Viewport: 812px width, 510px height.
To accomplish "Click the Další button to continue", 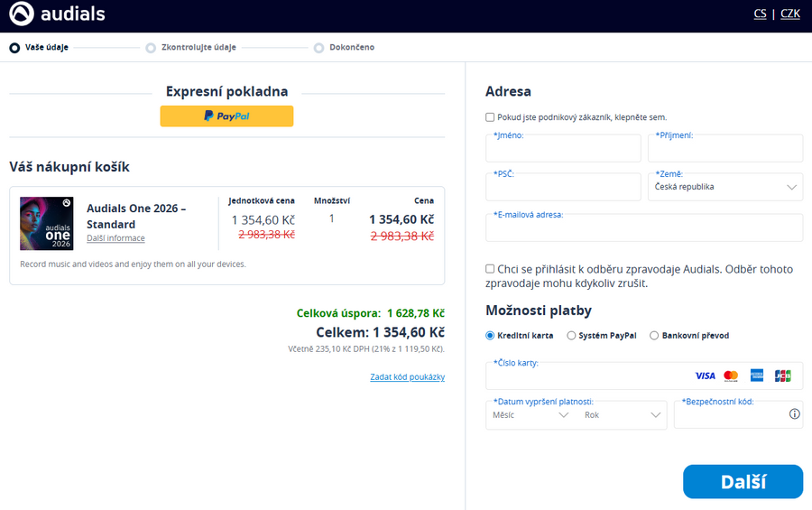I will (743, 482).
